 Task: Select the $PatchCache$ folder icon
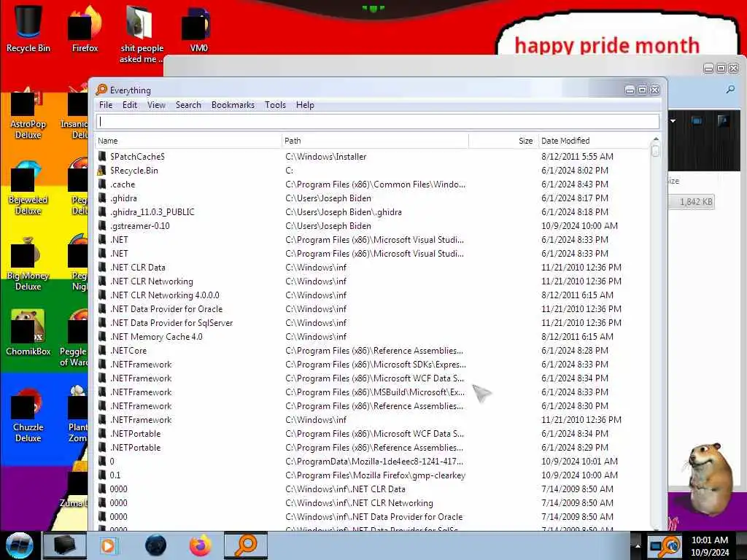[102, 156]
